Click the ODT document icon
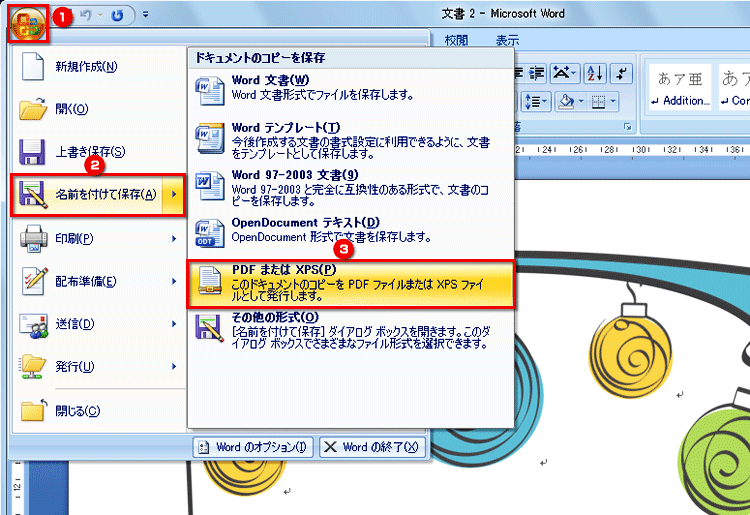 (x=210, y=233)
